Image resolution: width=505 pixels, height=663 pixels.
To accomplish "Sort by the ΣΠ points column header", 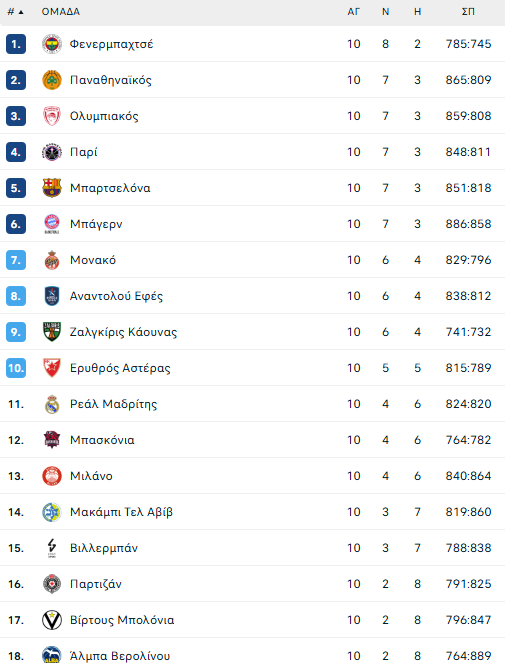I will pos(468,12).
